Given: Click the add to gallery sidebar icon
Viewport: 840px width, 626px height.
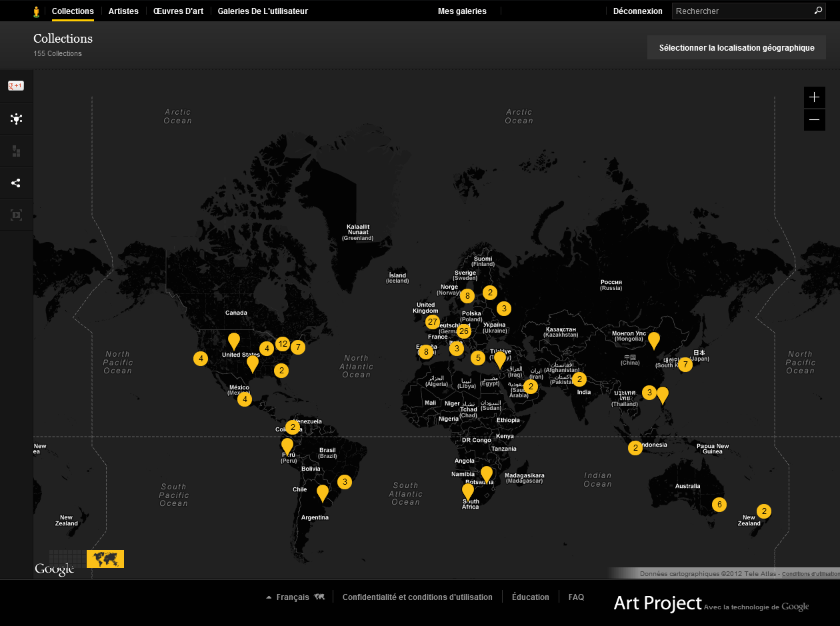Looking at the screenshot, I should [16, 151].
